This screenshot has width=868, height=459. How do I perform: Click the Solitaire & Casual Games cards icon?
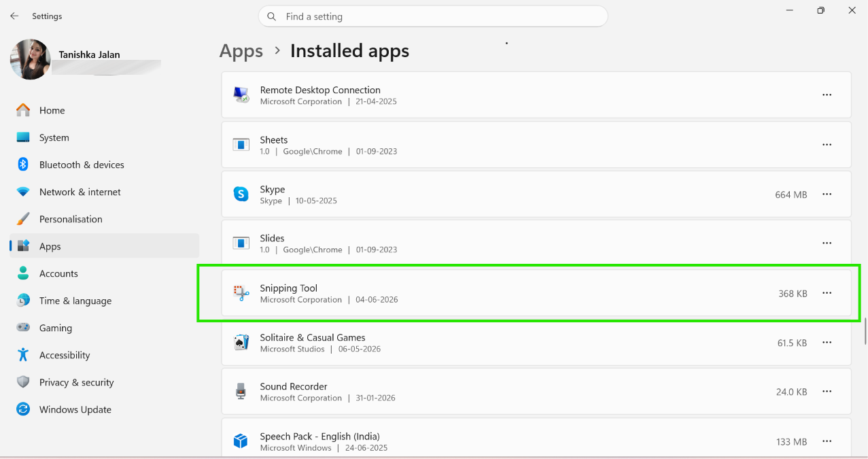point(241,342)
